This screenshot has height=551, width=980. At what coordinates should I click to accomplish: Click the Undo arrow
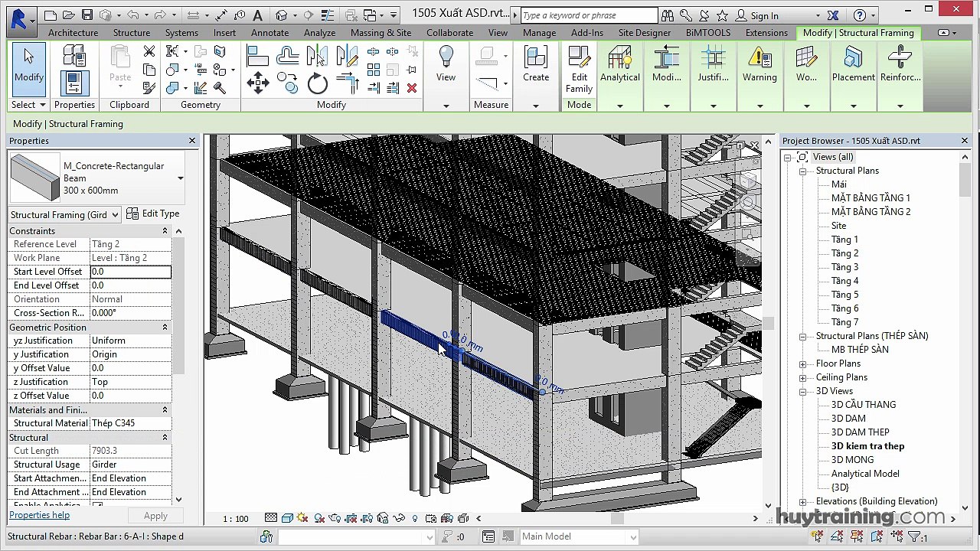click(133, 15)
